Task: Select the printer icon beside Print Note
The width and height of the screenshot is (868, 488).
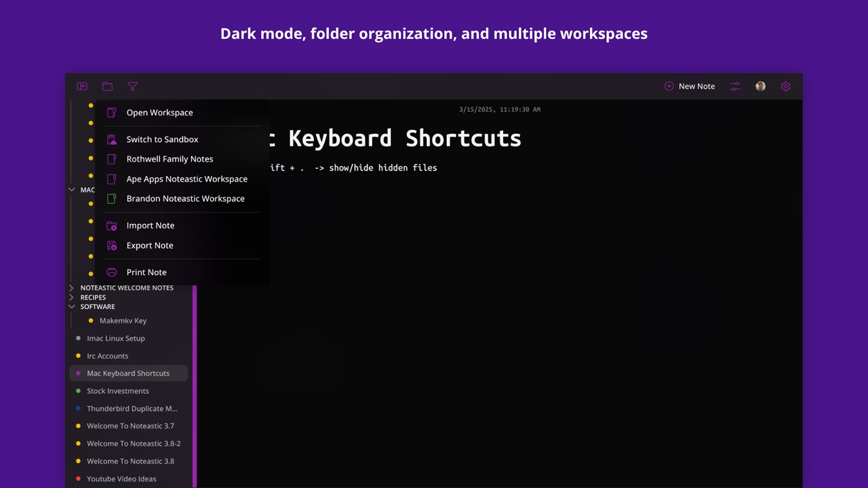Action: tap(112, 272)
